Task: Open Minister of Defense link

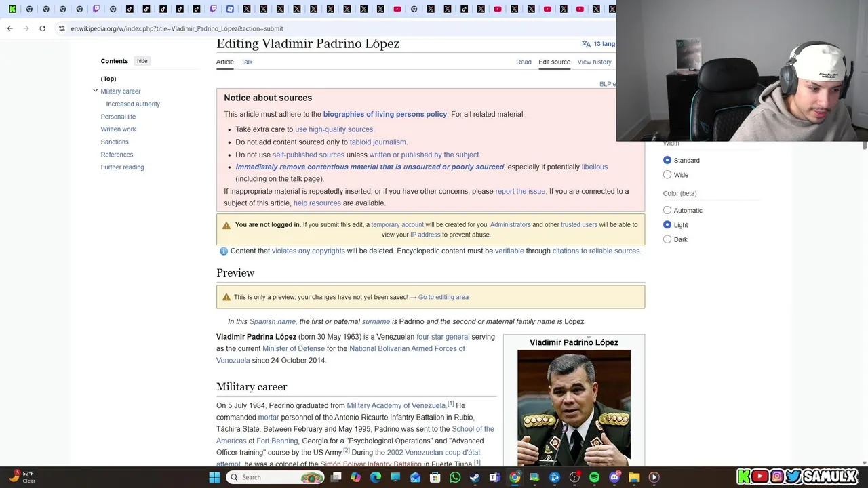Action: pos(294,348)
